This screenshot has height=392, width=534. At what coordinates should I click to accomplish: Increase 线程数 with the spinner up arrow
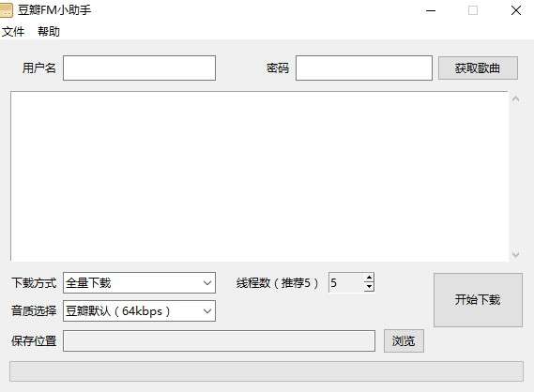[369, 279]
